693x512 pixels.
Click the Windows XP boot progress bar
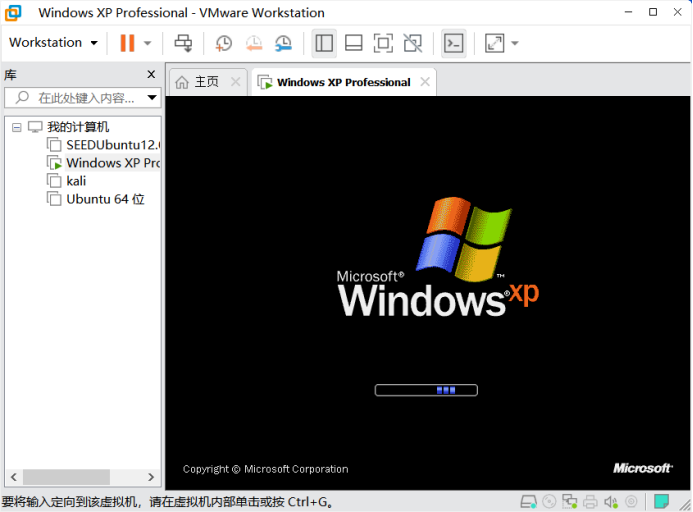click(x=426, y=390)
